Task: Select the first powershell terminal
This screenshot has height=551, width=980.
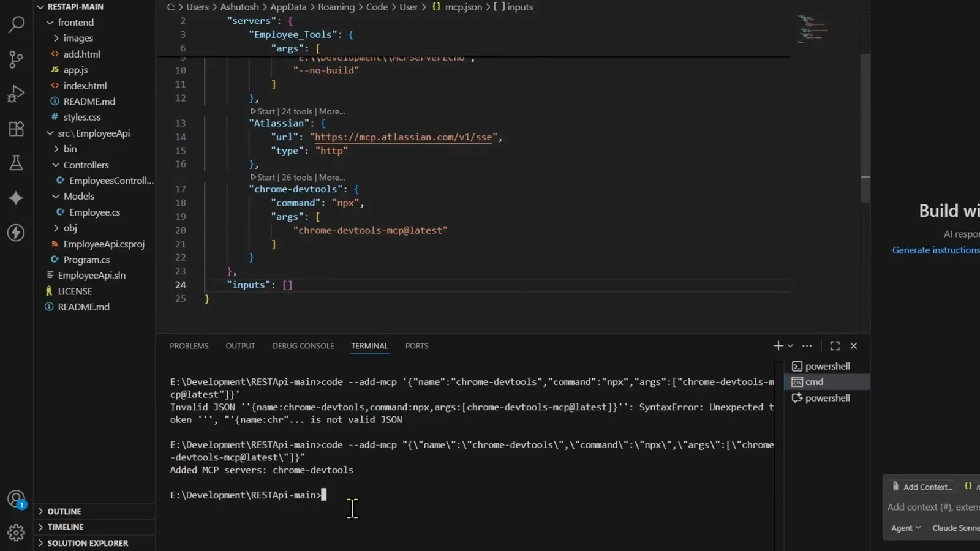Action: (x=827, y=366)
